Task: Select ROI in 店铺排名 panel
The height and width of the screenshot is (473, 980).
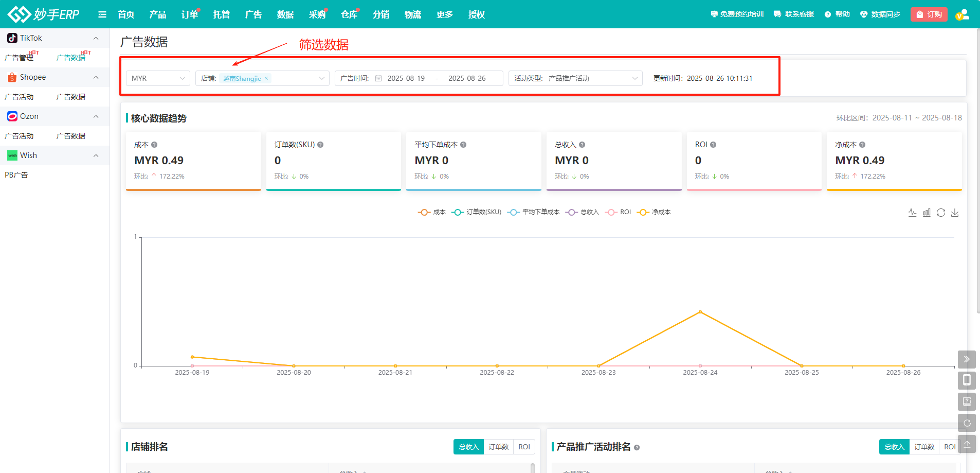Action: [524, 447]
